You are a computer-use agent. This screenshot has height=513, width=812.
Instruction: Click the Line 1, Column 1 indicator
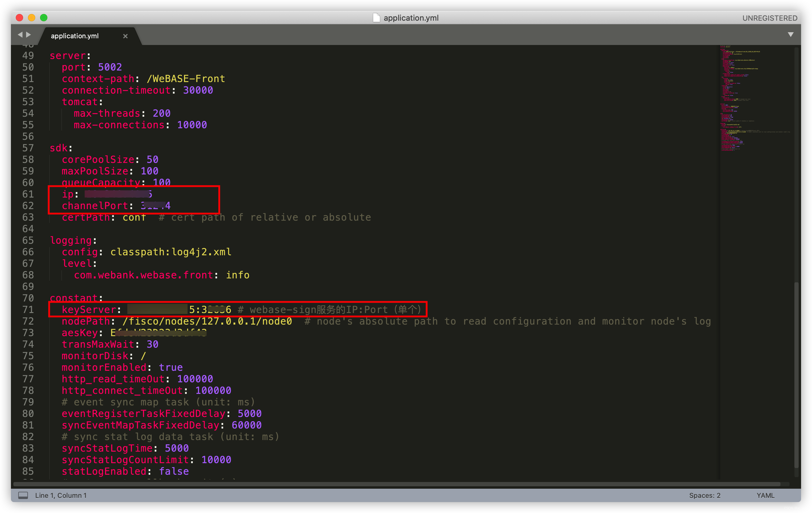[61, 495]
